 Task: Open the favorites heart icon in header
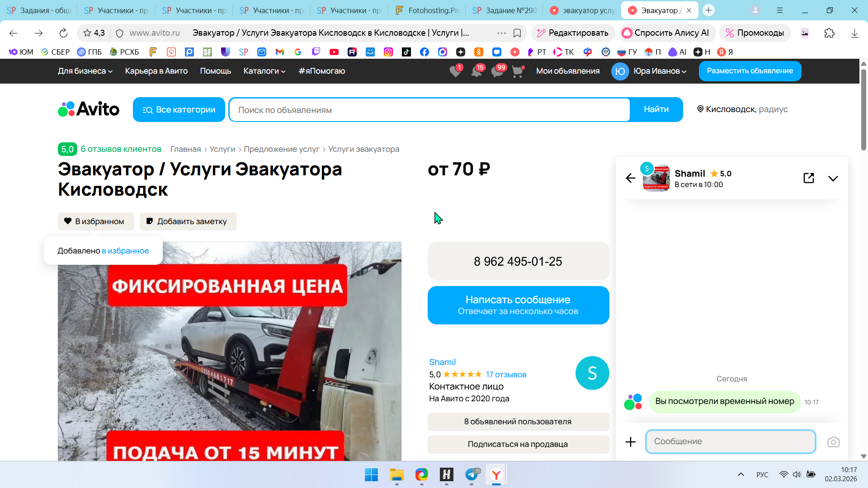pos(455,71)
